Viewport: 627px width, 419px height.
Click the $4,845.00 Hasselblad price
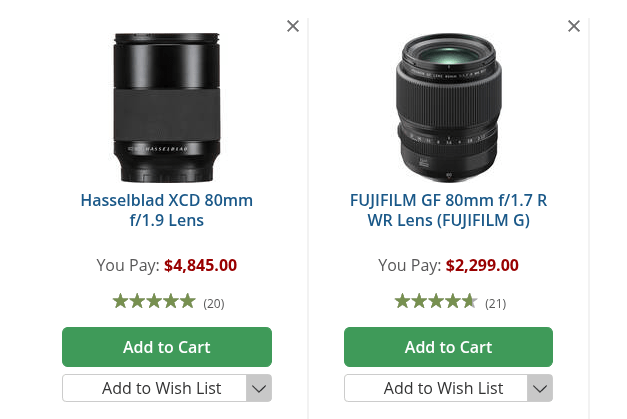(200, 265)
